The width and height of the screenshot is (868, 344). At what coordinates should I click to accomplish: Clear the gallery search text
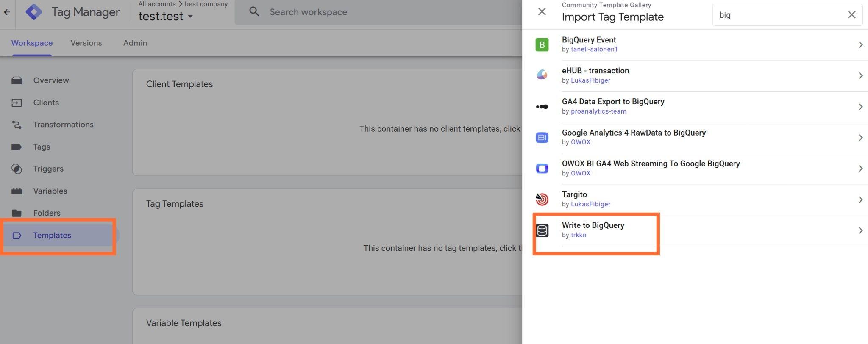click(x=851, y=15)
